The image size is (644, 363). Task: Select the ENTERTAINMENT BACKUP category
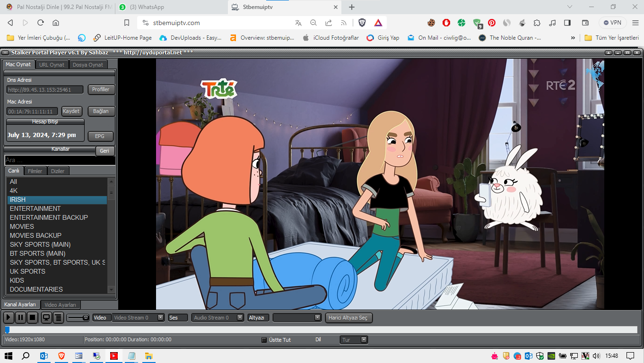pyautogui.click(x=57, y=217)
